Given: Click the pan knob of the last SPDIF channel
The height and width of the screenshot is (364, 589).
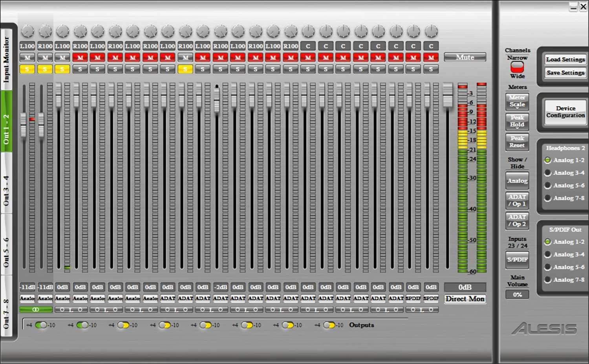Looking at the screenshot, I should (431, 31).
